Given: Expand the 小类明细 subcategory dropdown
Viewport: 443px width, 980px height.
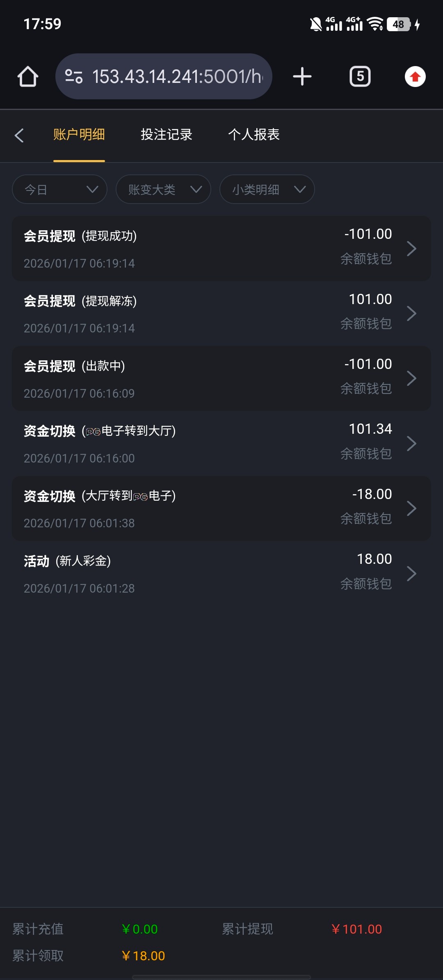Looking at the screenshot, I should coord(267,190).
